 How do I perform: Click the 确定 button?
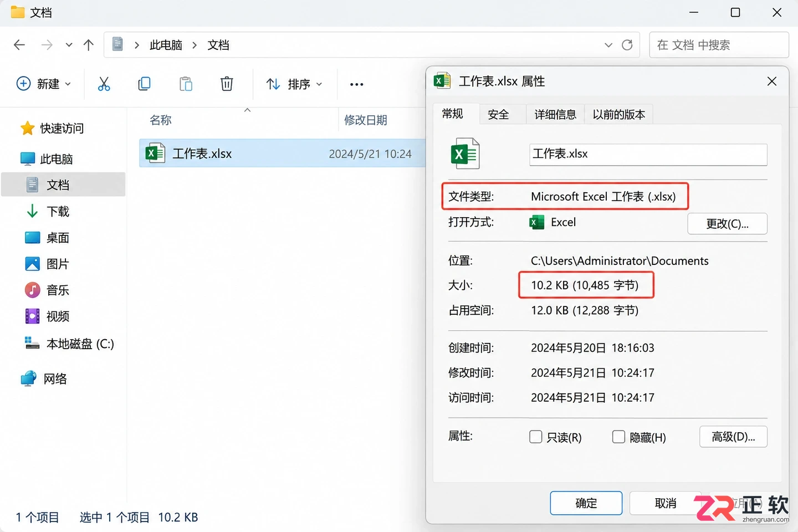[586, 503]
